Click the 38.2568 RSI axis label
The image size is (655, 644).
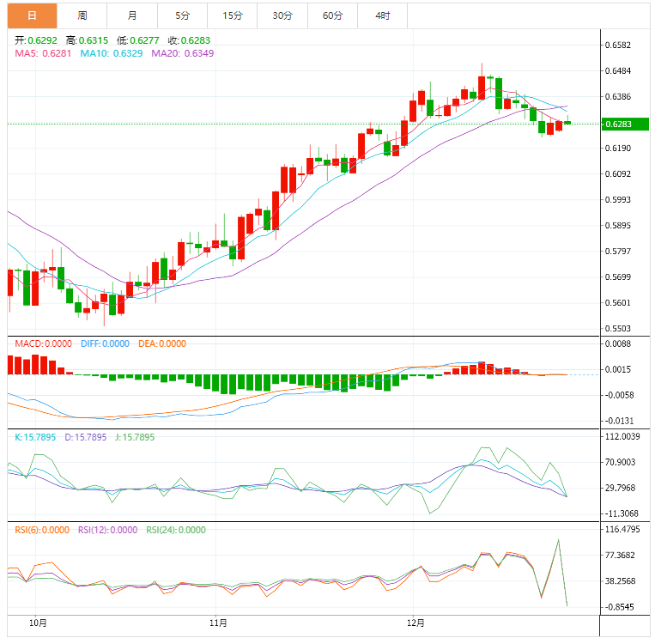pos(621,581)
